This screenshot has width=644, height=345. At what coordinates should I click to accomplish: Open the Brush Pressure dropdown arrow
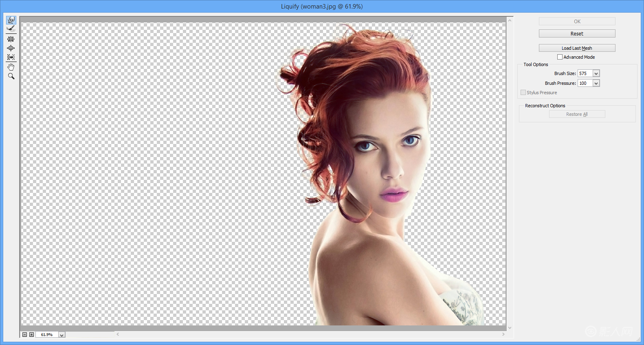coord(596,83)
